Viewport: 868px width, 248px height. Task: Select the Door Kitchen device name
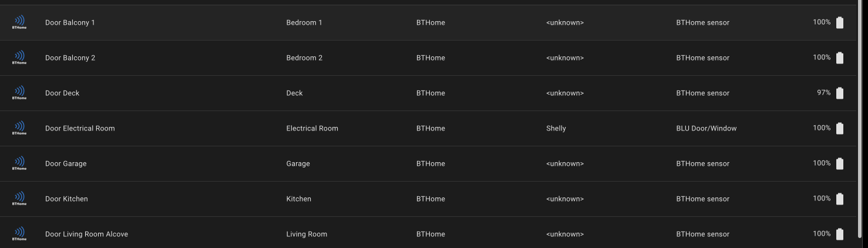point(66,199)
